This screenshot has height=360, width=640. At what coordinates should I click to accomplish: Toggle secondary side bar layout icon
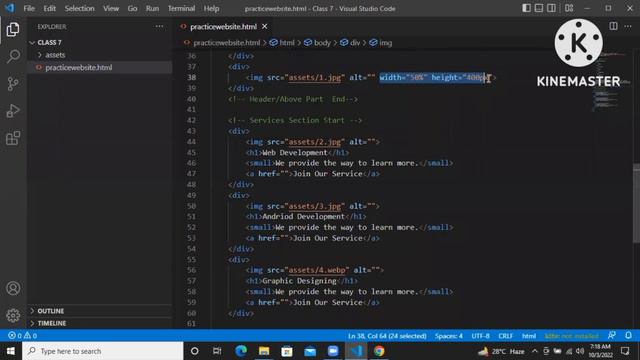pos(551,8)
